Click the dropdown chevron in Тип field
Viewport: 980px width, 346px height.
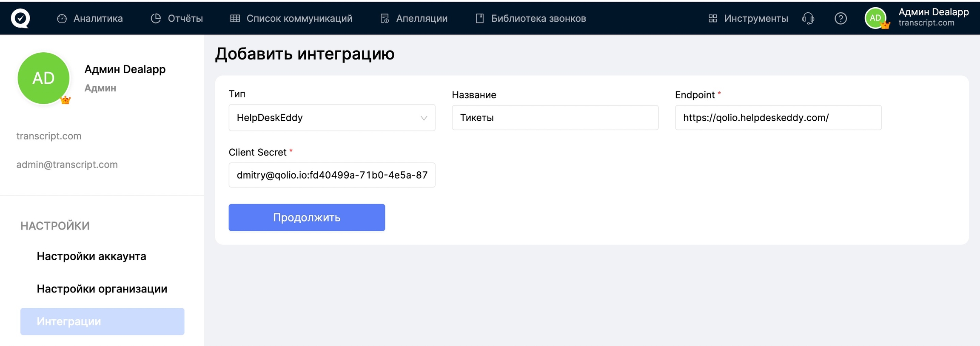point(424,118)
